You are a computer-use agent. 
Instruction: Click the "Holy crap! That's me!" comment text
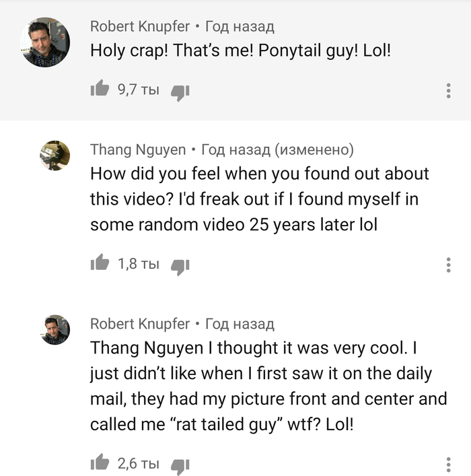(240, 50)
